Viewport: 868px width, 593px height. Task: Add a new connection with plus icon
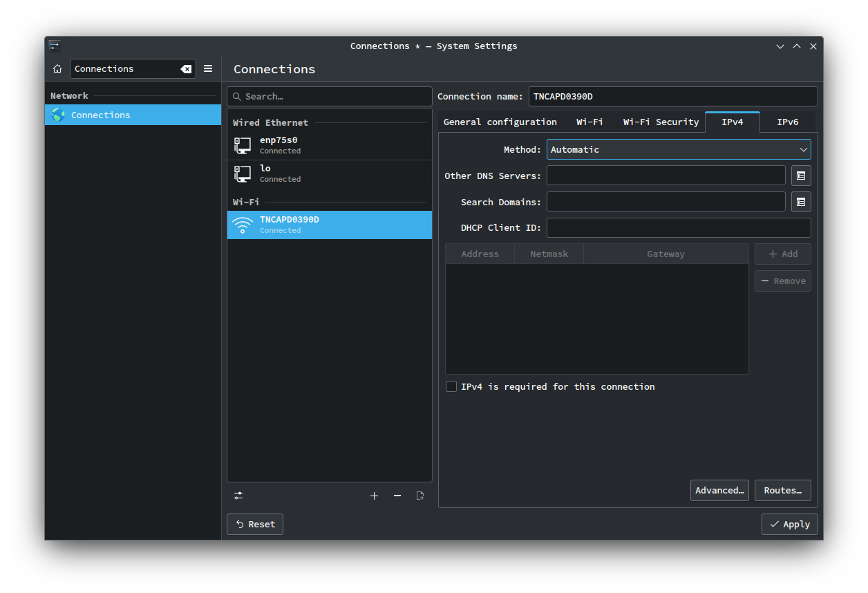point(374,496)
